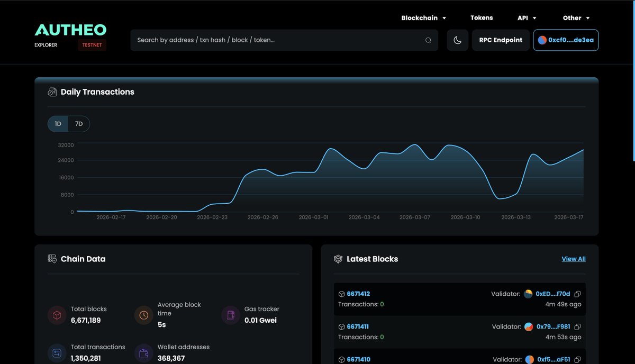This screenshot has height=364, width=635.
Task: Copy validator address 0xED....f70d
Action: click(x=578, y=294)
